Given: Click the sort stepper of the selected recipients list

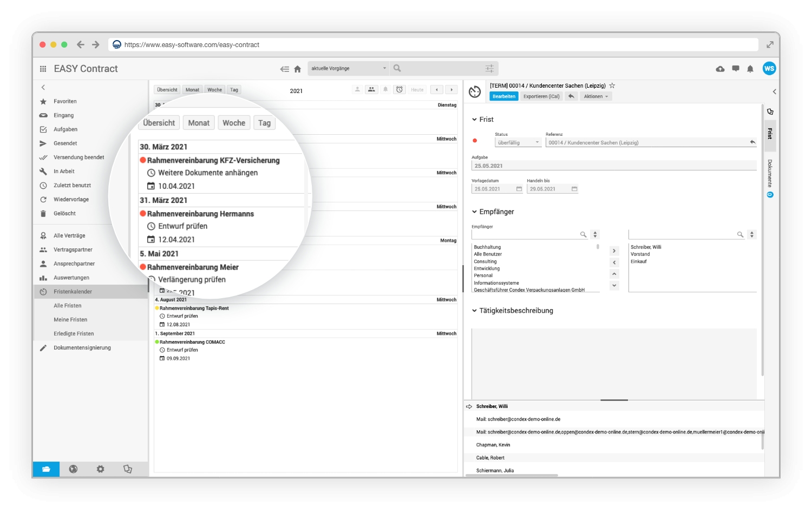Looking at the screenshot, I should pyautogui.click(x=751, y=234).
